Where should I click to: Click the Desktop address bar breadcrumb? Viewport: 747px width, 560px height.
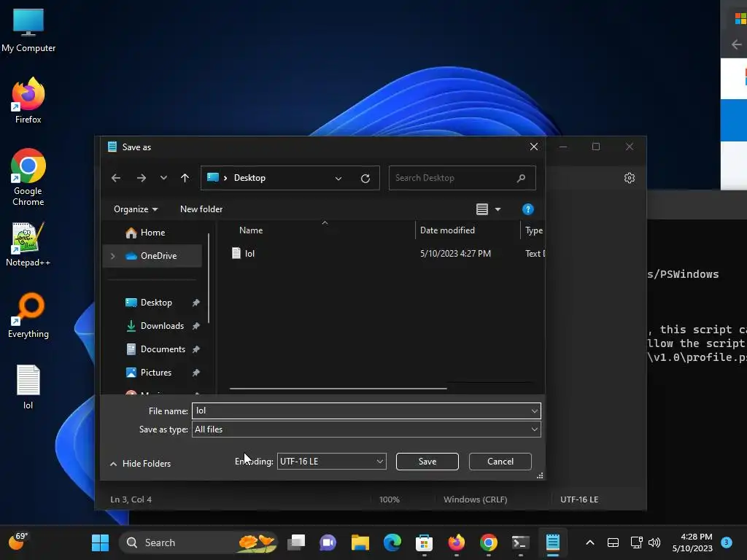(x=249, y=178)
